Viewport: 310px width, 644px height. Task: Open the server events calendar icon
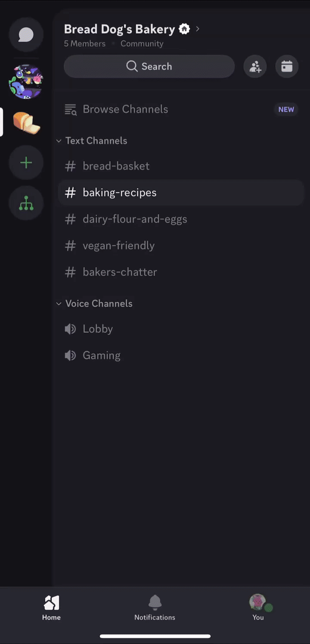(287, 66)
